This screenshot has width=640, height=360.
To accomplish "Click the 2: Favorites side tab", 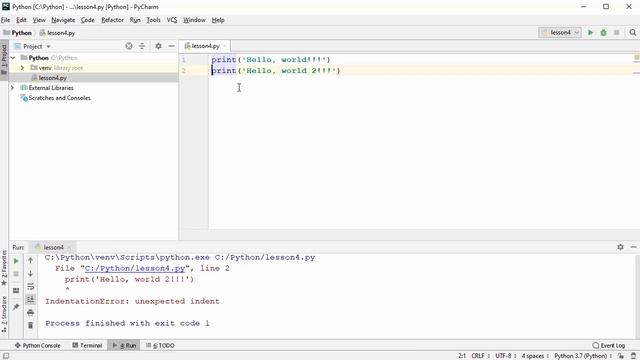I will [4, 267].
